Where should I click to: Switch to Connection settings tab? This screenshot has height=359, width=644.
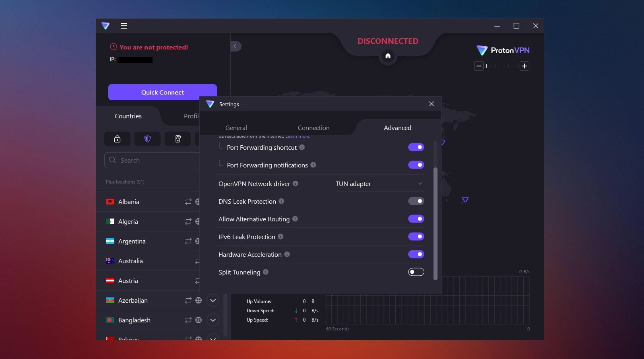pos(314,128)
